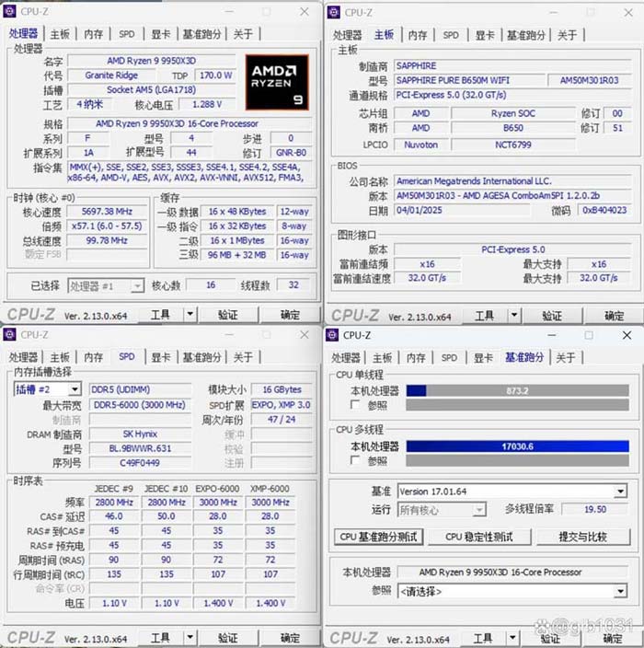Expand 工具 arrow in benchmark window
644x648 pixels.
pos(512,639)
